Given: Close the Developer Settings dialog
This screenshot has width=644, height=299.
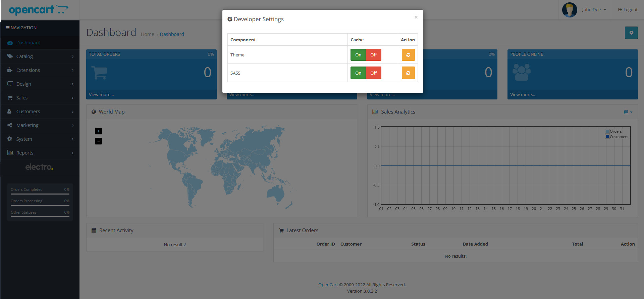Looking at the screenshot, I should click(x=416, y=17).
